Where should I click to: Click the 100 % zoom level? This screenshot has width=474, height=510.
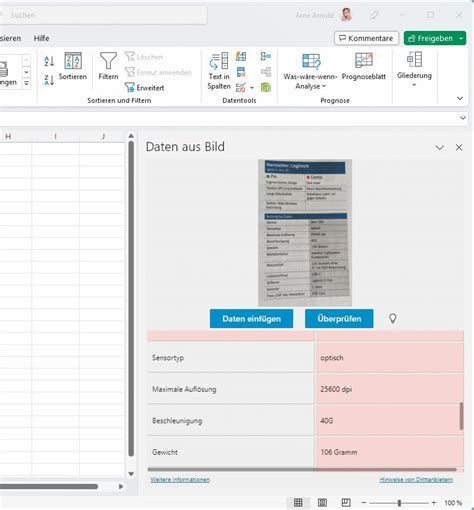(453, 503)
